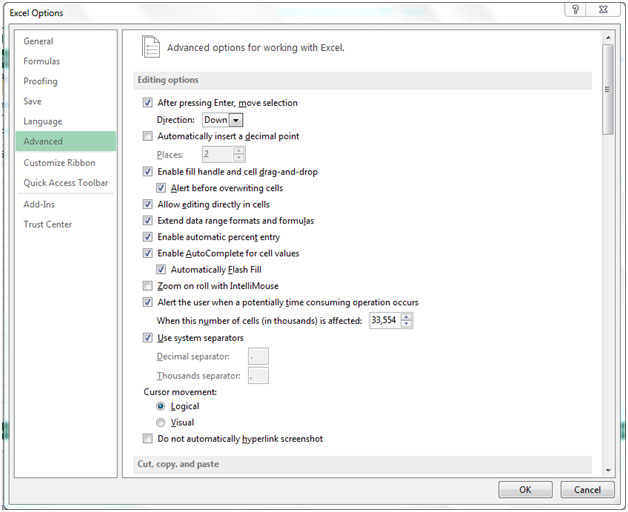Click the vertical scrollbar thumb
Viewport: 628px width, 512px height.
[608, 89]
